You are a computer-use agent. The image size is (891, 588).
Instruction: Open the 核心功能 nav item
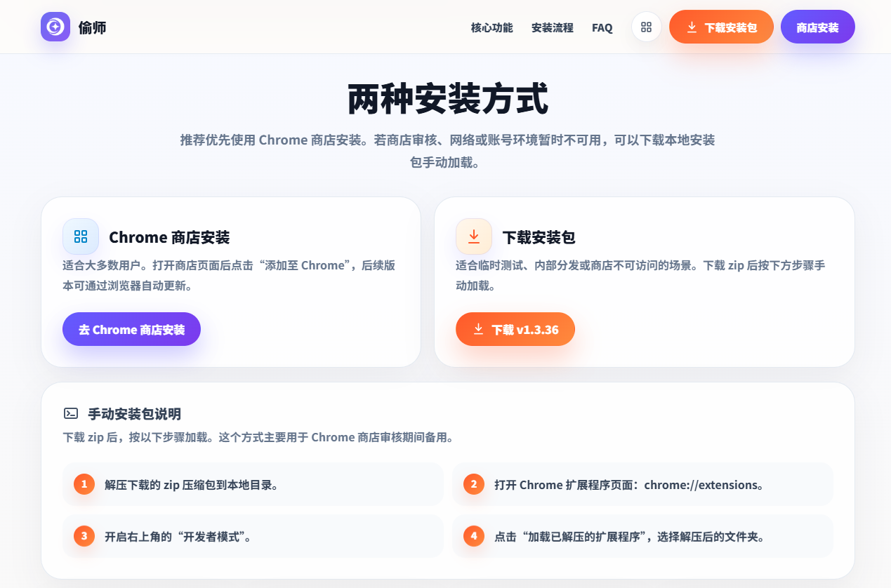click(491, 28)
